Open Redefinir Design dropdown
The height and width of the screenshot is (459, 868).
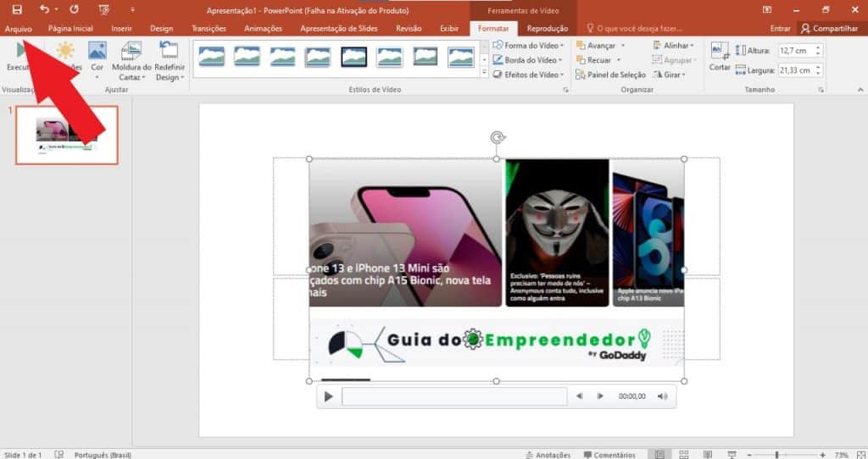point(170,61)
